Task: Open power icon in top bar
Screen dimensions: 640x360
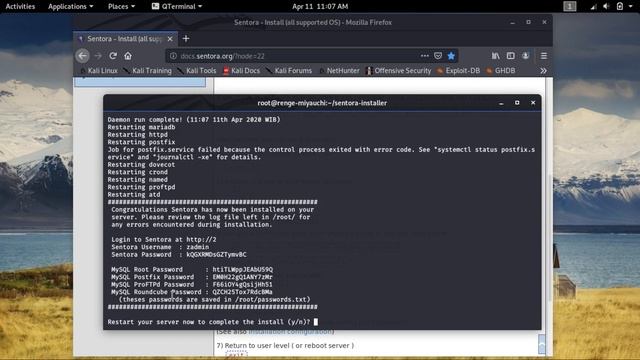Action: [620, 6]
